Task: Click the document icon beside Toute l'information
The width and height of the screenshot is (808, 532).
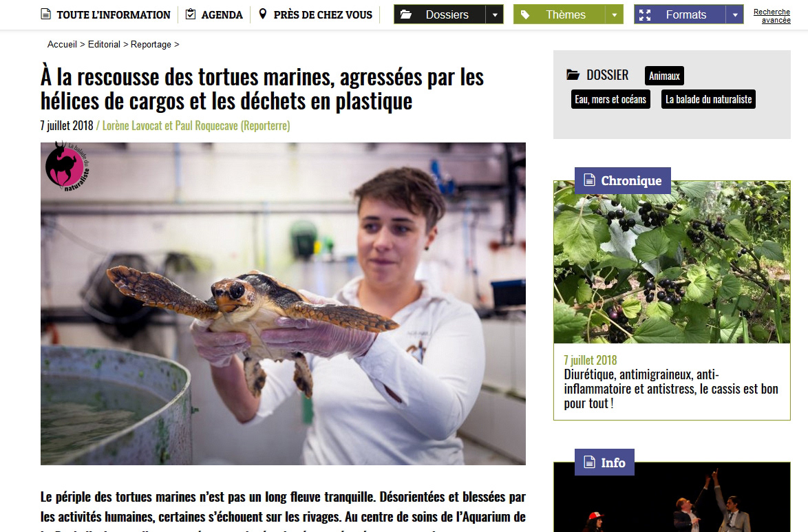Action: 46,14
